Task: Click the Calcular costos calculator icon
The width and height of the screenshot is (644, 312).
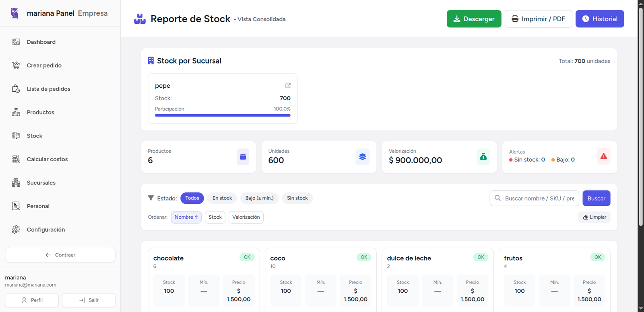Action: [x=16, y=159]
